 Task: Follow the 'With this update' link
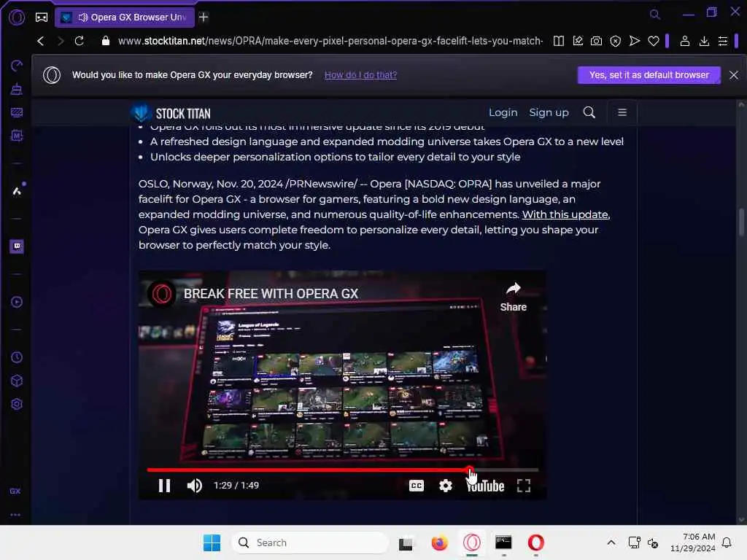click(x=565, y=214)
